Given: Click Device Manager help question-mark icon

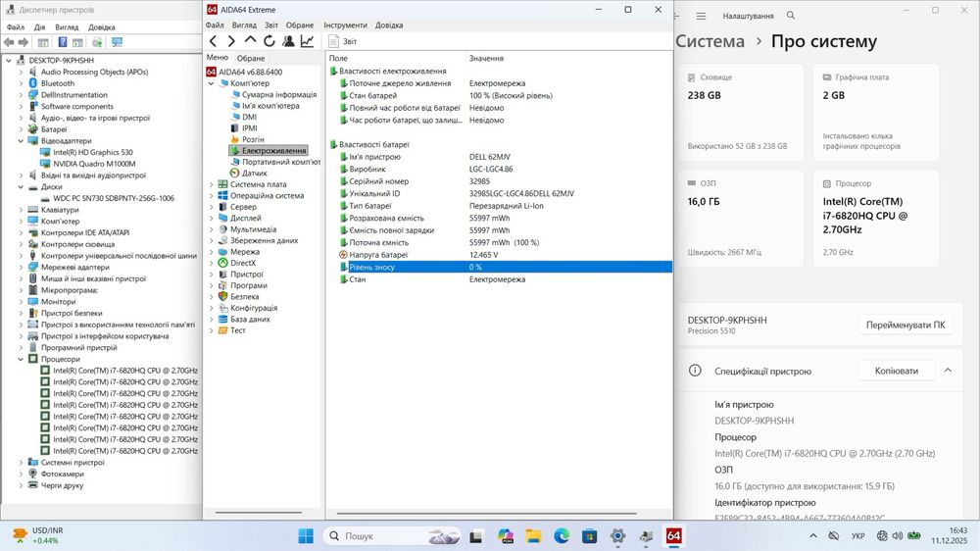Looking at the screenshot, I should pos(63,42).
